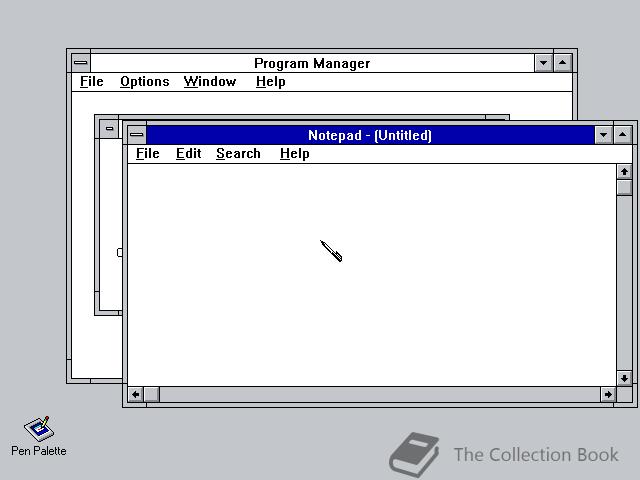This screenshot has height=480, width=640.
Task: Click the vertical scrollbar thumb in Notepad
Action: tap(624, 188)
